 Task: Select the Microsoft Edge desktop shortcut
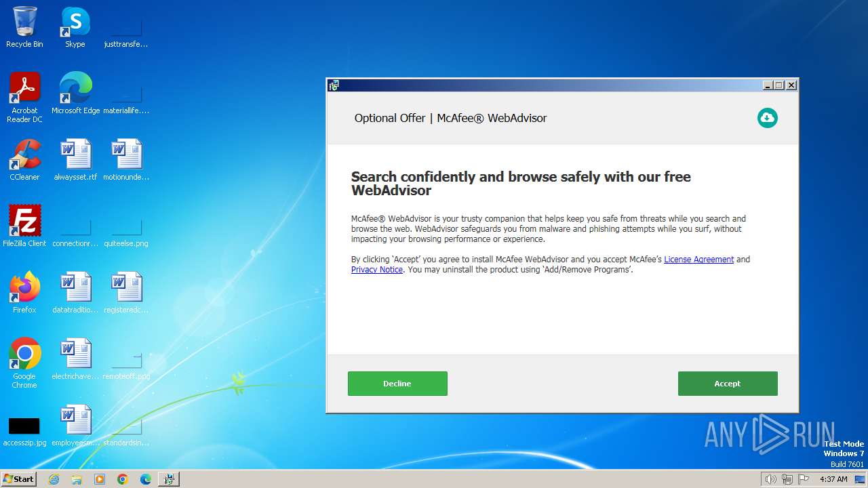[x=75, y=94]
